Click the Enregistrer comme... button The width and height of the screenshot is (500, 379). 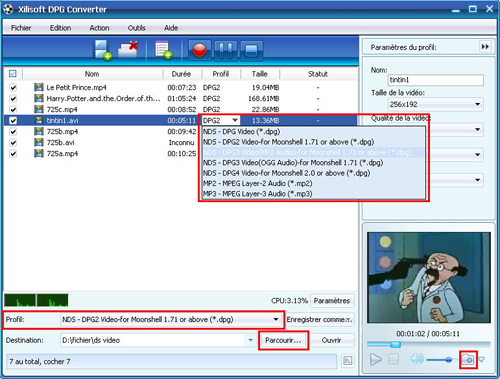pyautogui.click(x=319, y=319)
